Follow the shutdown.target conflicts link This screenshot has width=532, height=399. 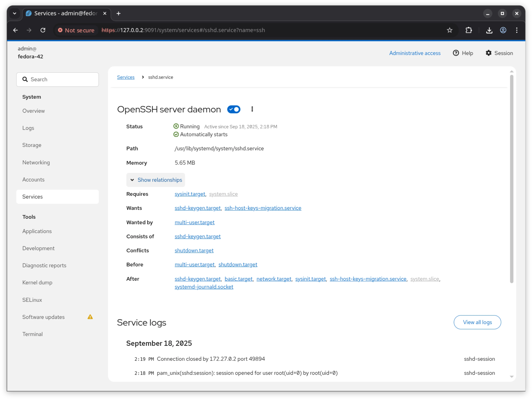point(194,250)
